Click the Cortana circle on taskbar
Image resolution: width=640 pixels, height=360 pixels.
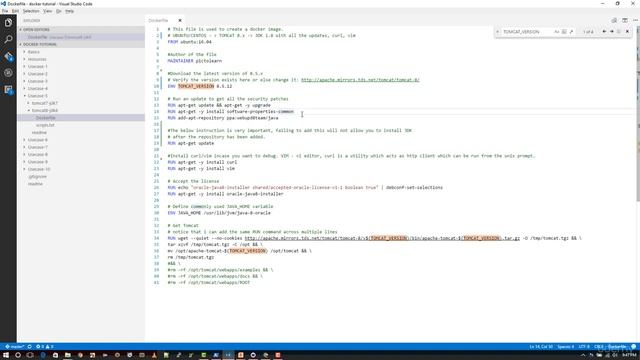(18, 355)
